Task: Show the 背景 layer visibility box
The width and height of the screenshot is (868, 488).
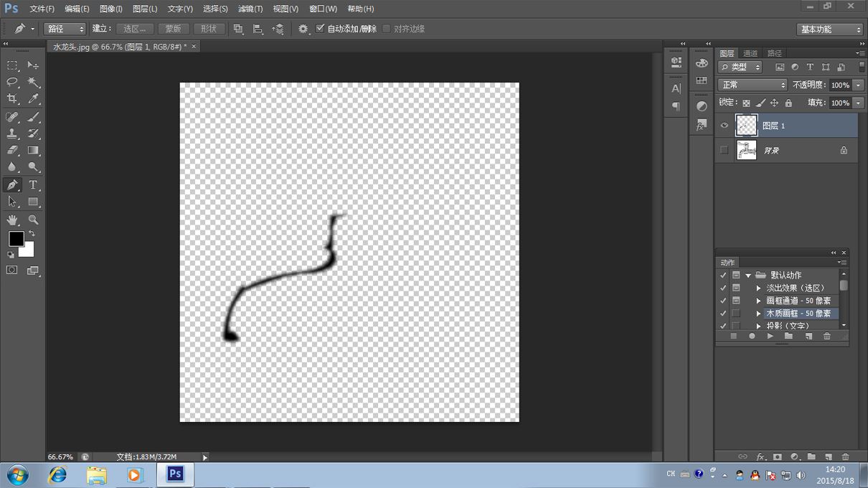Action: pyautogui.click(x=724, y=150)
